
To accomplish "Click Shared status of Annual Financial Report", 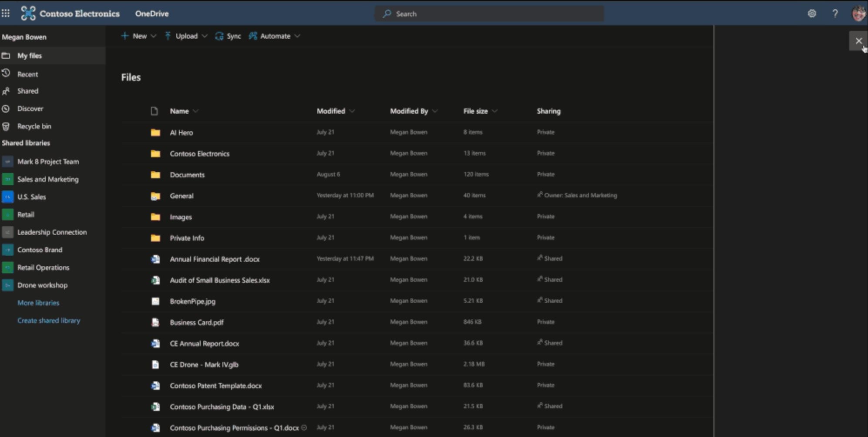I will 550,258.
